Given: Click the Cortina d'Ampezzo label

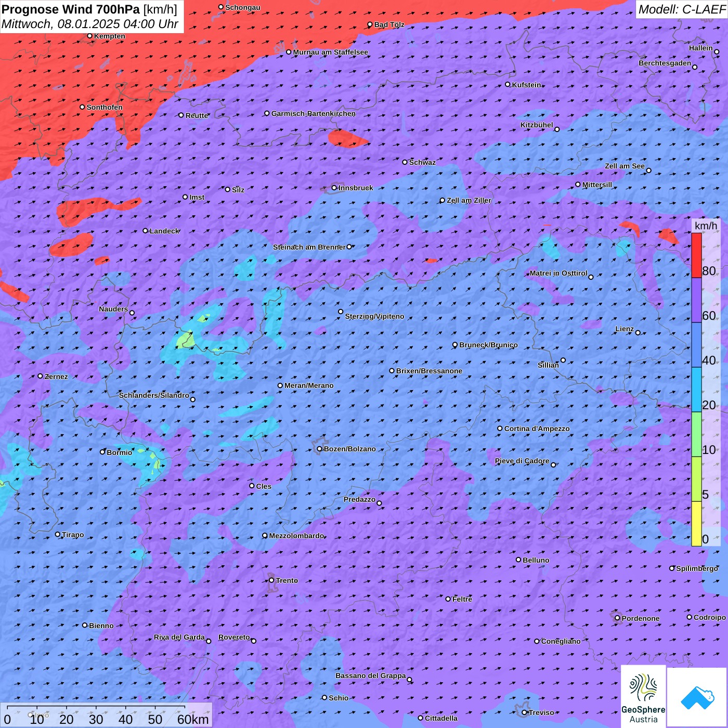Looking at the screenshot, I should tap(537, 428).
